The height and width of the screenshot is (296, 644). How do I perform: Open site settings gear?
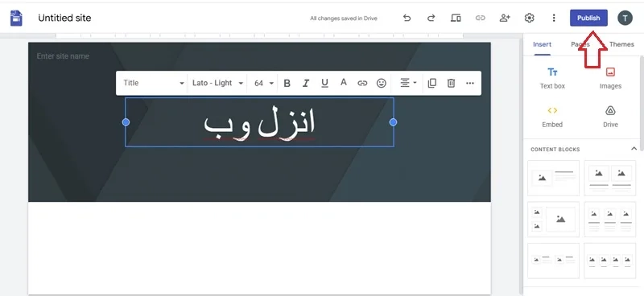tap(529, 18)
